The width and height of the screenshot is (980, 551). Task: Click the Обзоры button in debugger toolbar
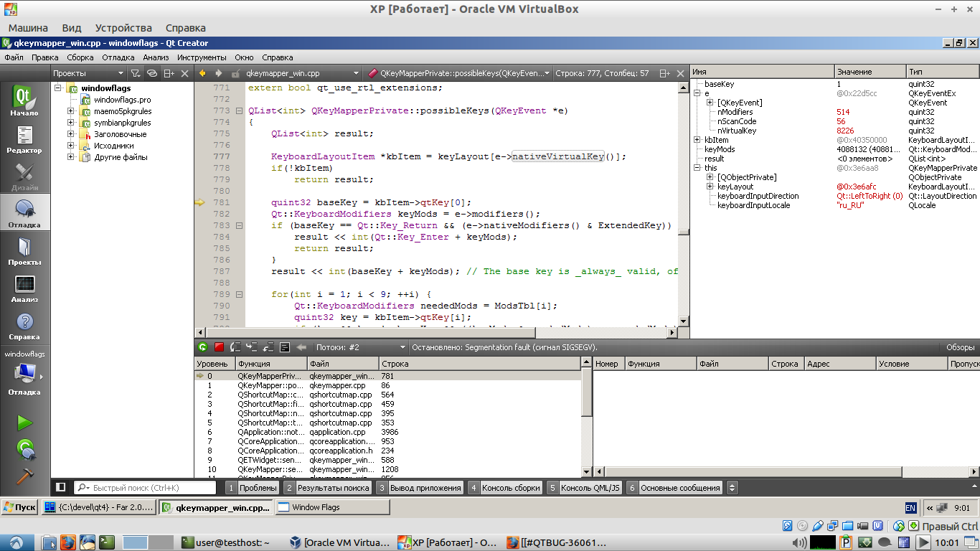coord(960,347)
